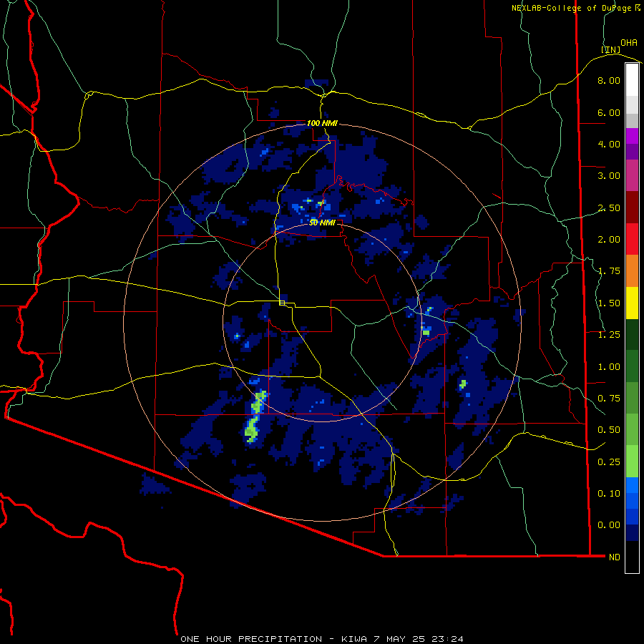This screenshot has width=644, height=644.
Task: Click the 0.00 legend value
Action: point(609,525)
